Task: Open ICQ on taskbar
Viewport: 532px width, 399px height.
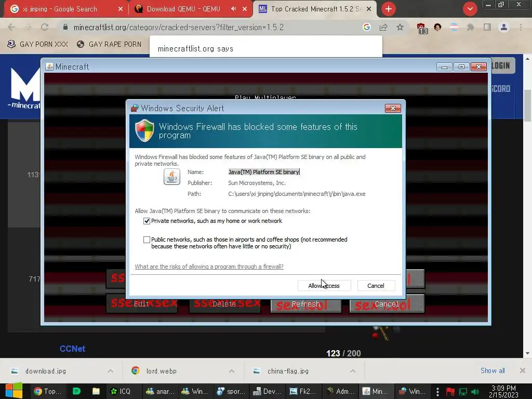Action: (121, 391)
